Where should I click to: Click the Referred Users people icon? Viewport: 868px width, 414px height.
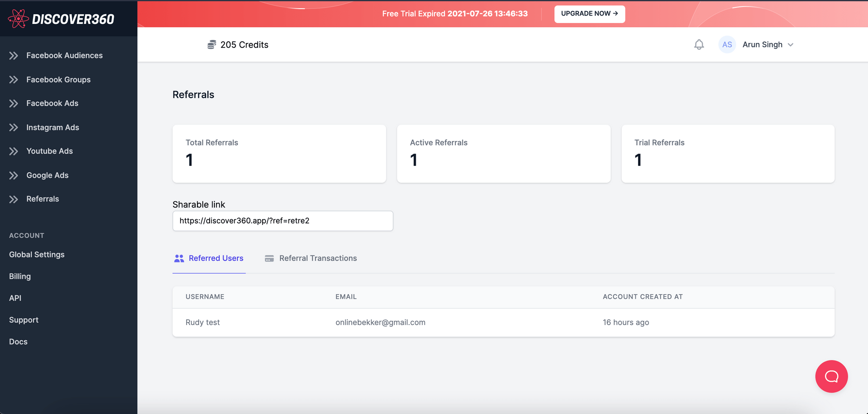179,258
